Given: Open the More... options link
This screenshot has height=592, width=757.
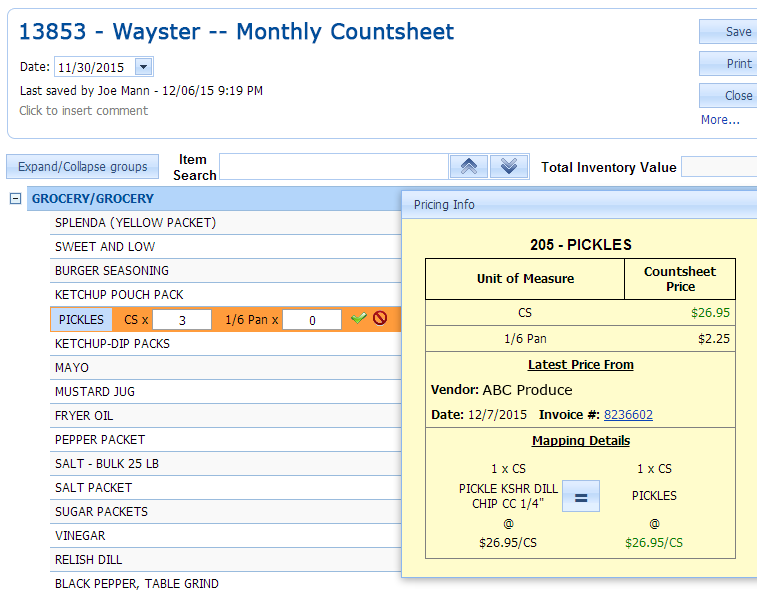Looking at the screenshot, I should (720, 120).
